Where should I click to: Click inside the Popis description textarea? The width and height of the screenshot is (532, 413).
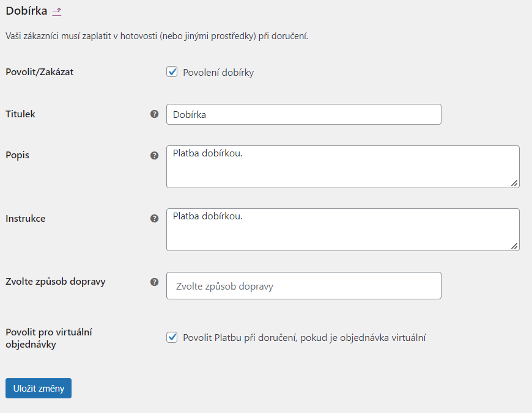[x=342, y=167]
